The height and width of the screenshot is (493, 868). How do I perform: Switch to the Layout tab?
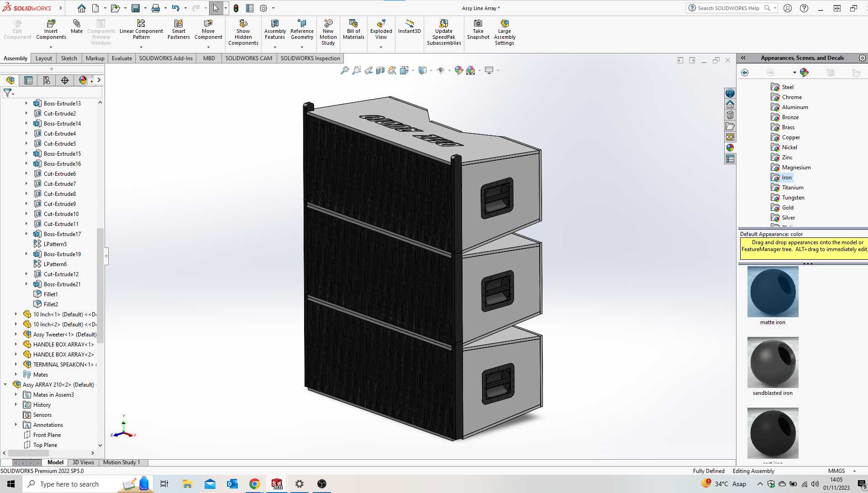pos(44,58)
